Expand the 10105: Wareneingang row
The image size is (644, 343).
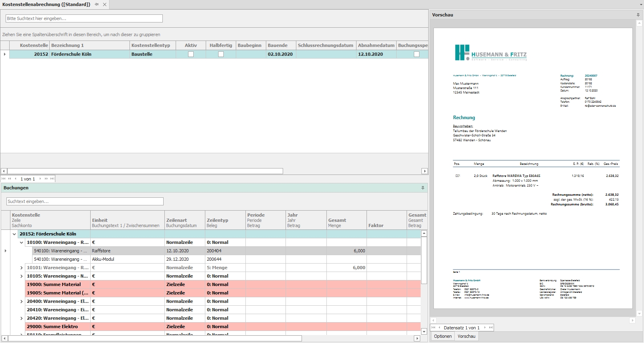[22, 276]
